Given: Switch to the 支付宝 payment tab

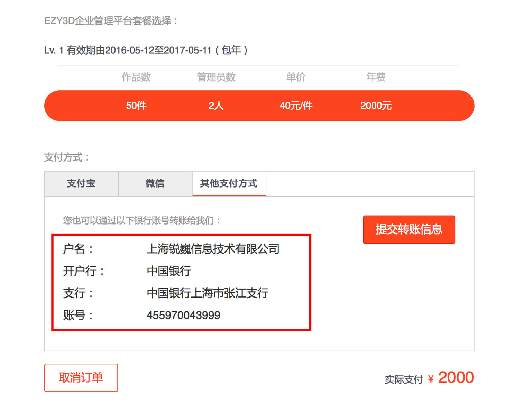Looking at the screenshot, I should [81, 184].
